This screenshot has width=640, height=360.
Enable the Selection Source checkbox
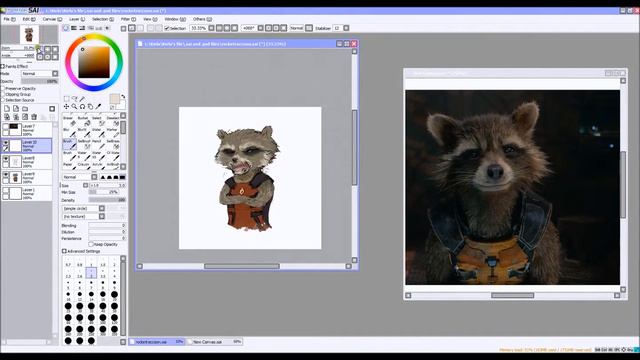pos(2,100)
